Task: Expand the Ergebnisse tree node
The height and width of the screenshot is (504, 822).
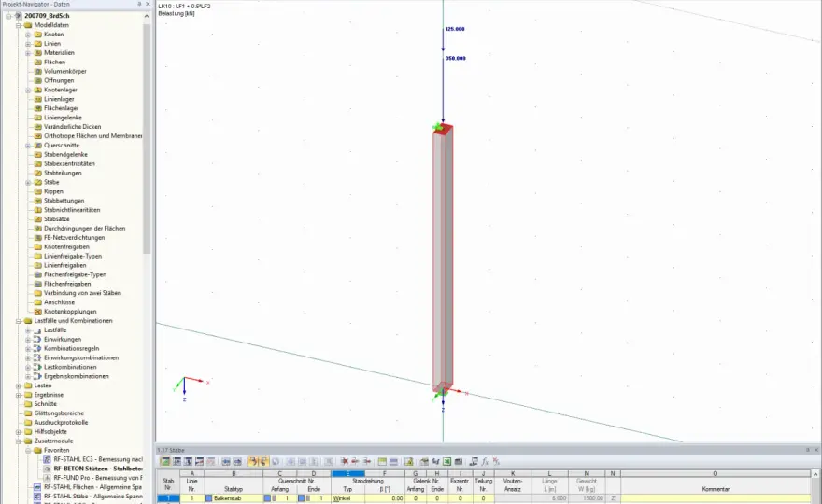Action: coord(19,395)
